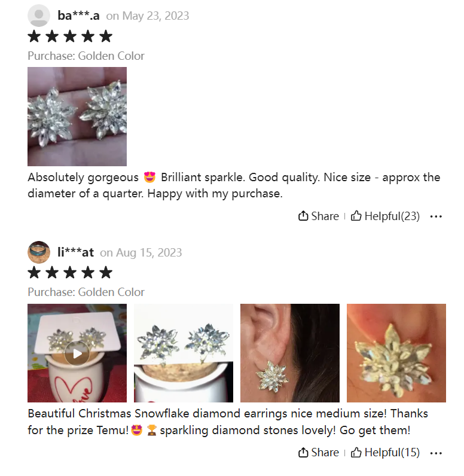Click reviewer name li***at

click(x=75, y=252)
